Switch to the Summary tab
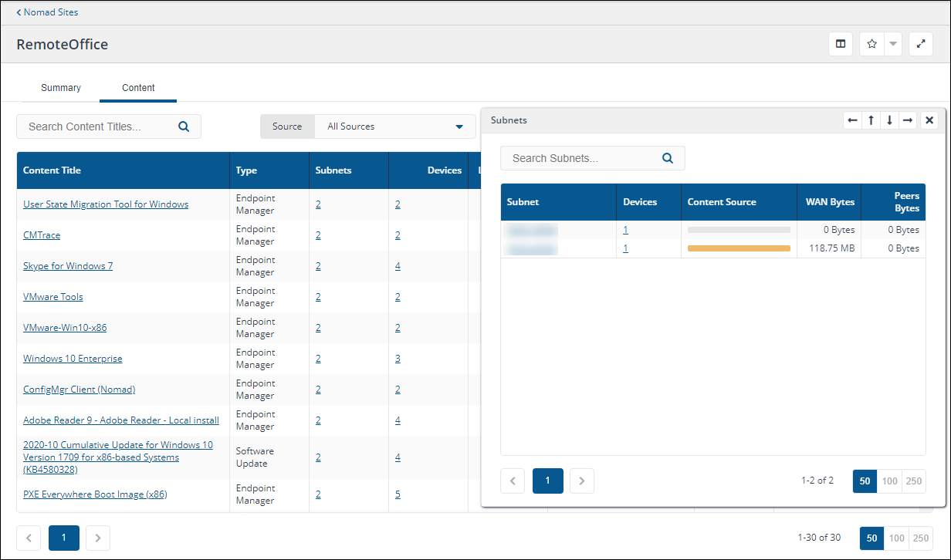Viewport: 951px width, 560px height. click(61, 88)
